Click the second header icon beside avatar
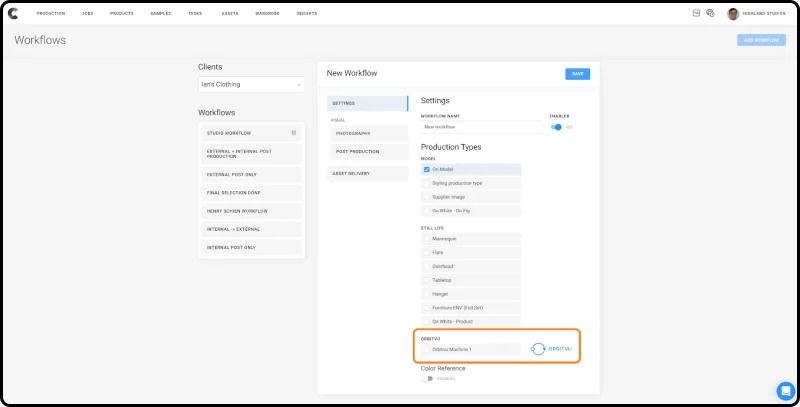800x407 pixels. point(710,13)
